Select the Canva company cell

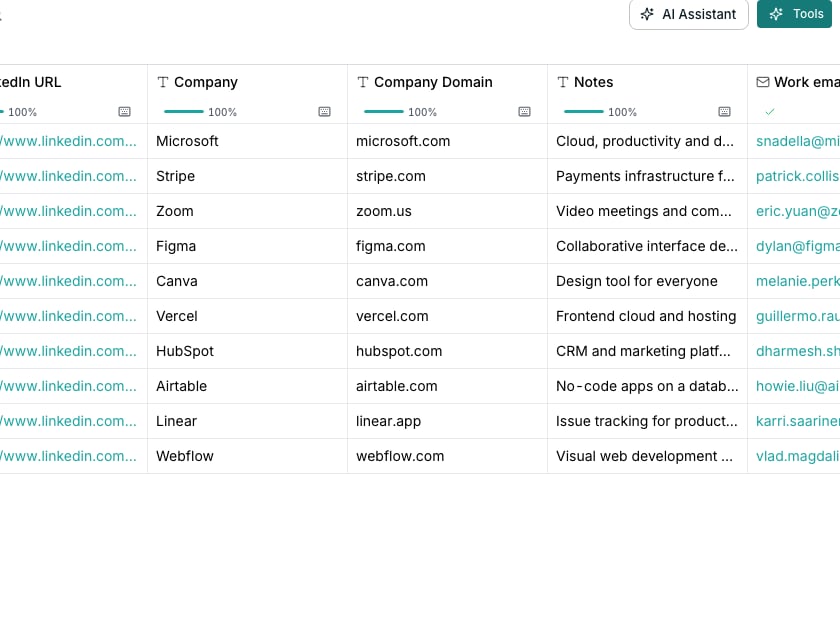248,281
